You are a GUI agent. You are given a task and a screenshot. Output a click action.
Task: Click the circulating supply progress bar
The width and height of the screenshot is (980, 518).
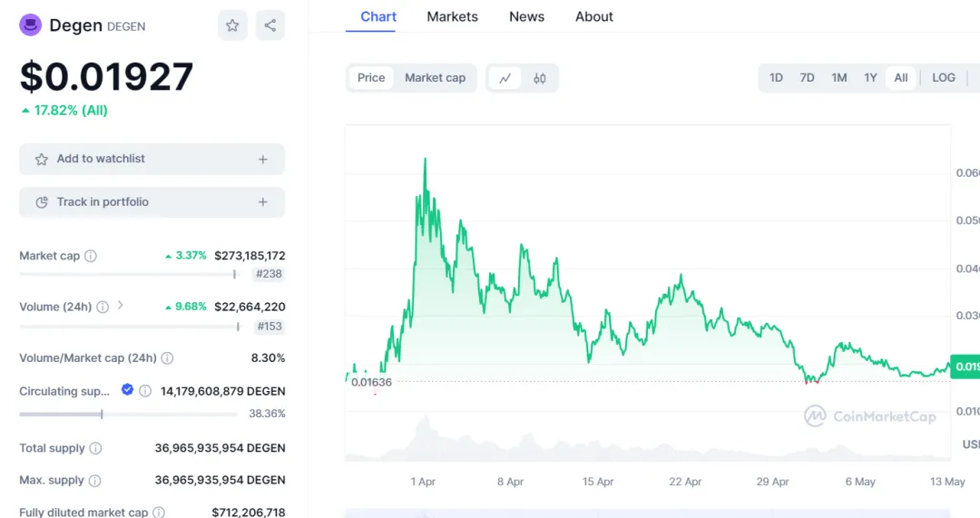127,414
